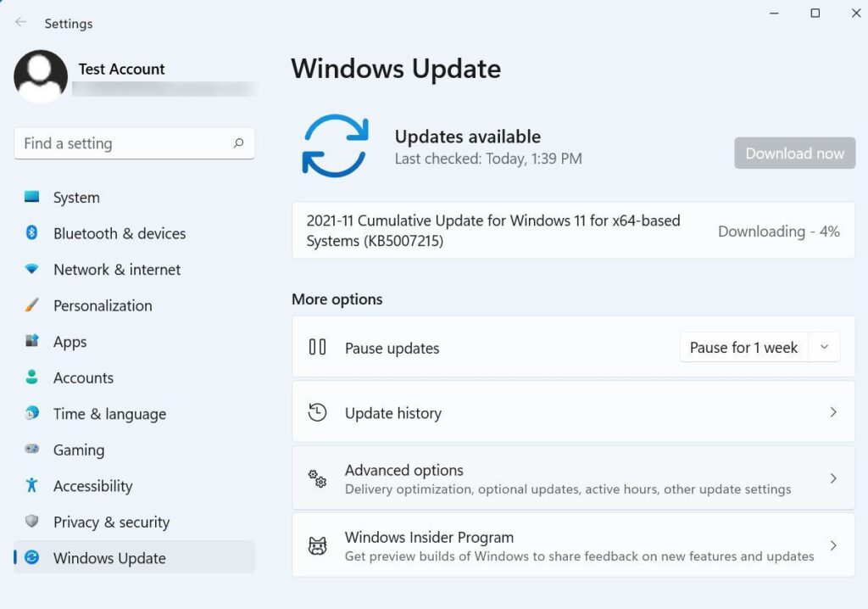The width and height of the screenshot is (868, 609).
Task: Open the Update history label
Action: tap(393, 413)
